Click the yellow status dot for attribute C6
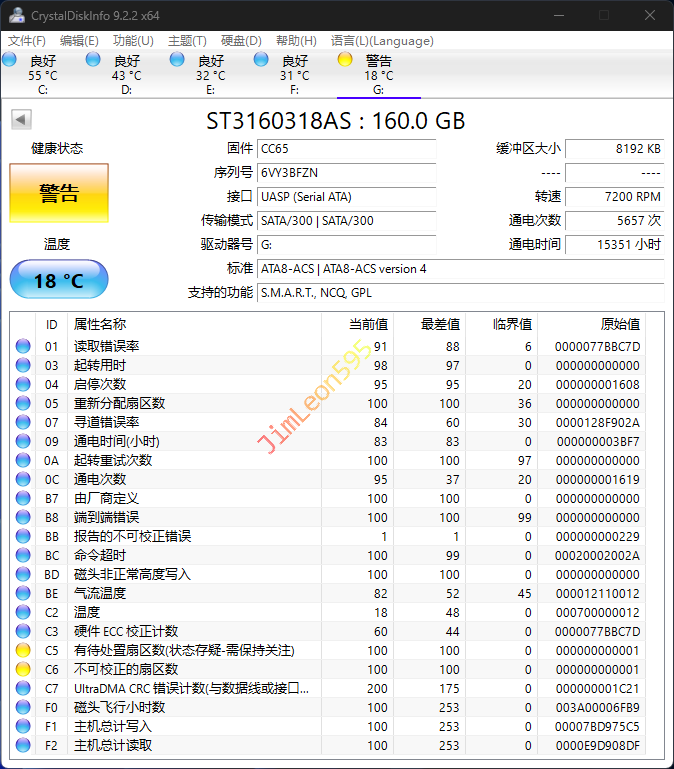 click(x=23, y=669)
